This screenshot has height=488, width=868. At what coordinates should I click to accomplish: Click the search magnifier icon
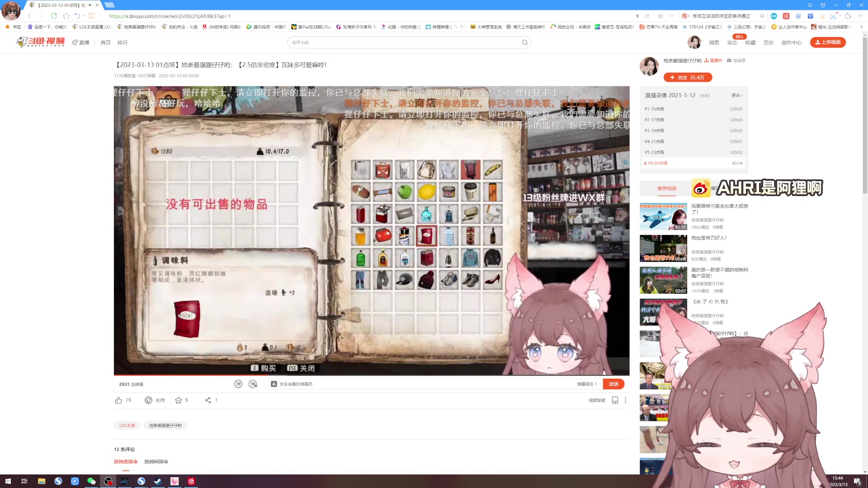point(525,42)
